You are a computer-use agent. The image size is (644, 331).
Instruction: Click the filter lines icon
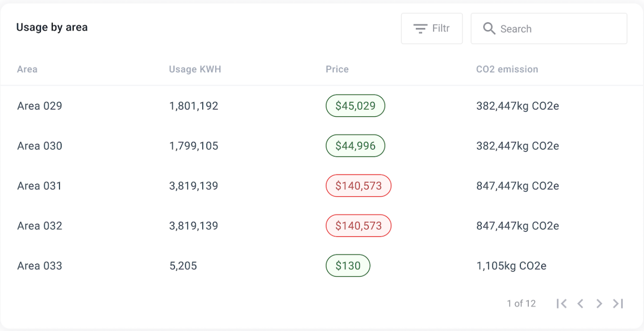420,29
